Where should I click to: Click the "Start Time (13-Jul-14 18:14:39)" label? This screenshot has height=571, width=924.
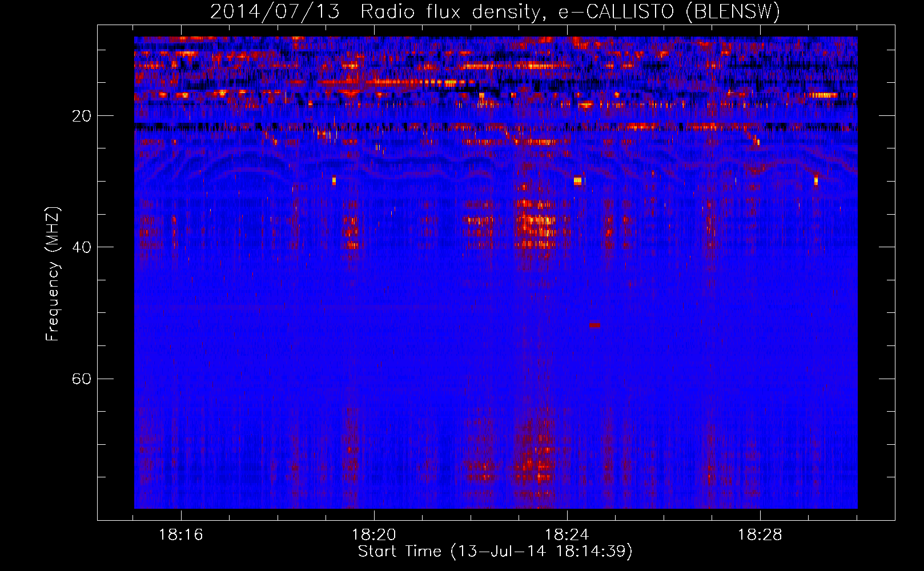(x=495, y=552)
